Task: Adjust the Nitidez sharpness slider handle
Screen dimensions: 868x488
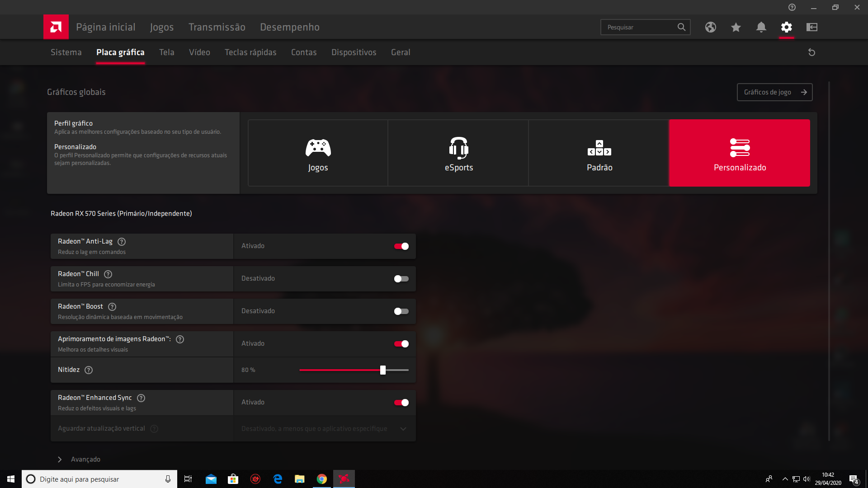Action: coord(383,370)
